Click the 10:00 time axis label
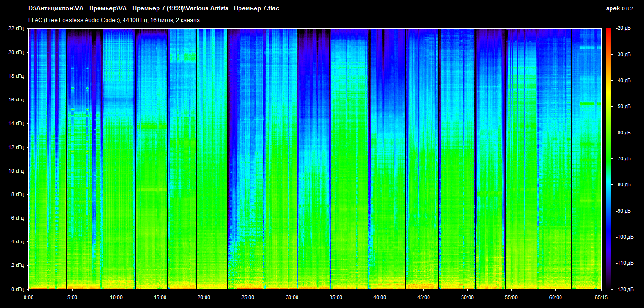 116,297
